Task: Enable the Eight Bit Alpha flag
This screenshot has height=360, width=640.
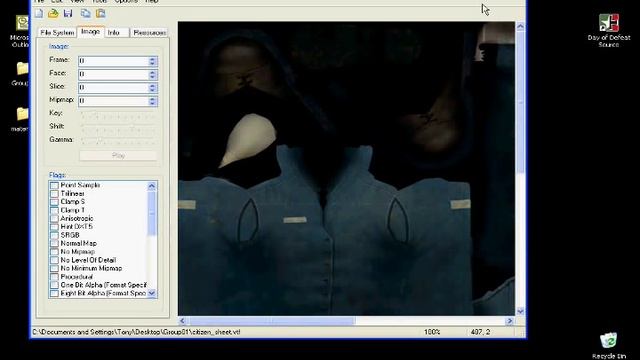Action: tap(54, 293)
